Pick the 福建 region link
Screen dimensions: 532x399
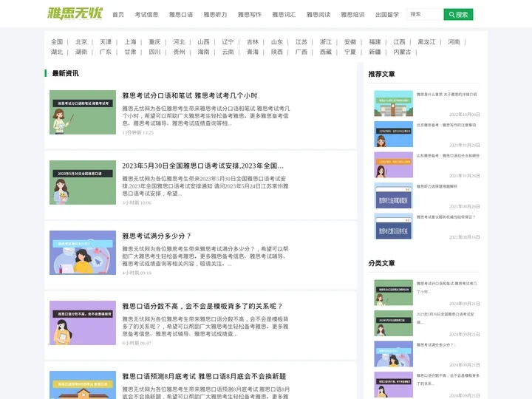[375, 41]
